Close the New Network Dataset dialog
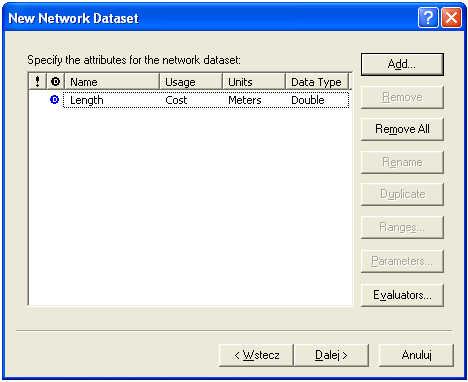The width and height of the screenshot is (468, 382). click(x=452, y=18)
